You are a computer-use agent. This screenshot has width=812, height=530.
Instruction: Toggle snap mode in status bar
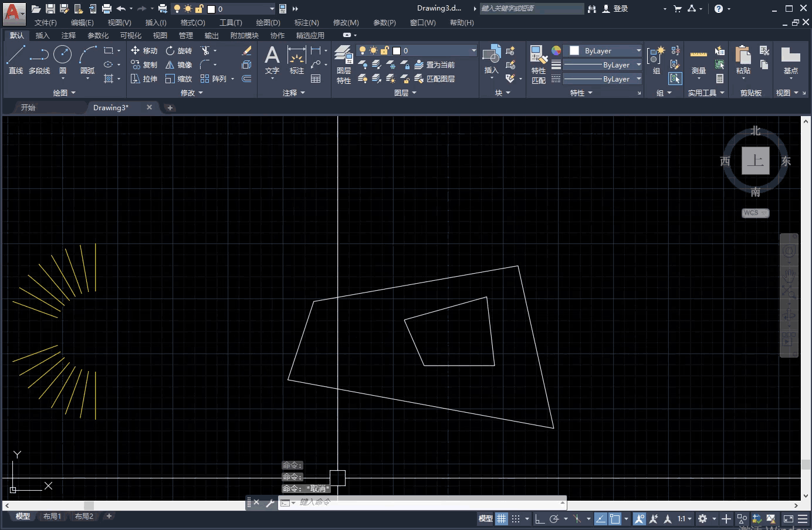pyautogui.click(x=516, y=519)
